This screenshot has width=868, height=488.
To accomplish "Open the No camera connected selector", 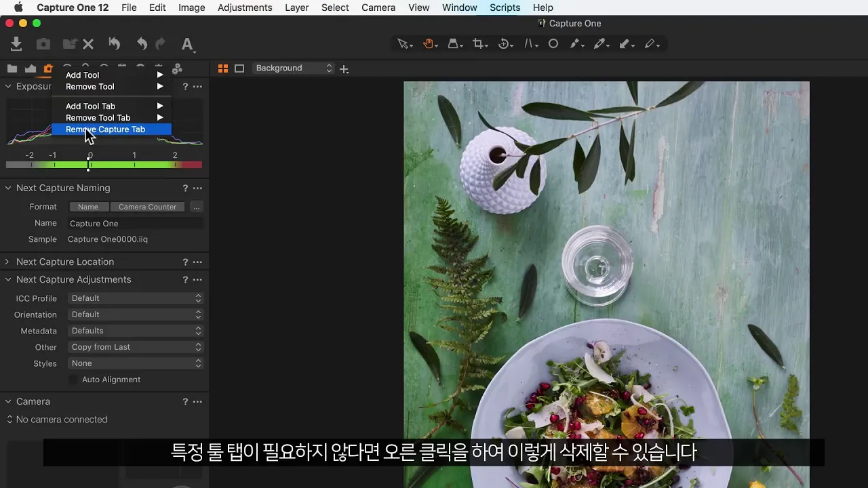I will click(57, 420).
